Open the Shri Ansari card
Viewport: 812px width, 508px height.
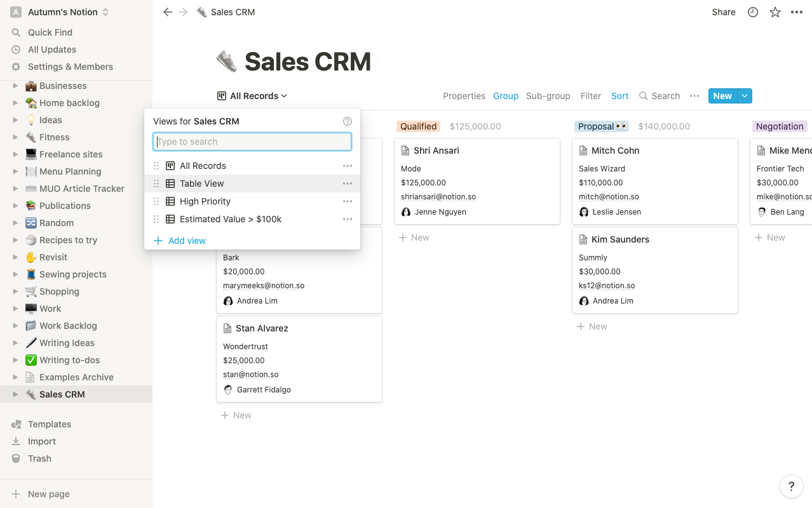[477, 182]
